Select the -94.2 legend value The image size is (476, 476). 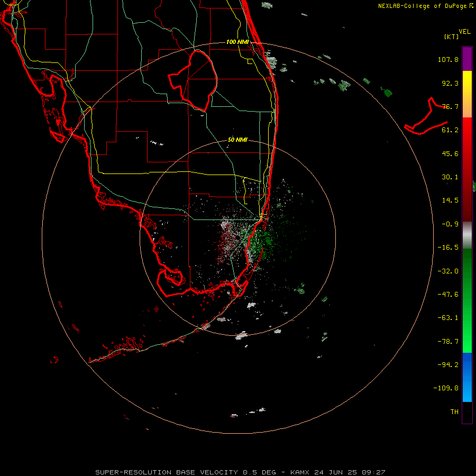coord(448,365)
